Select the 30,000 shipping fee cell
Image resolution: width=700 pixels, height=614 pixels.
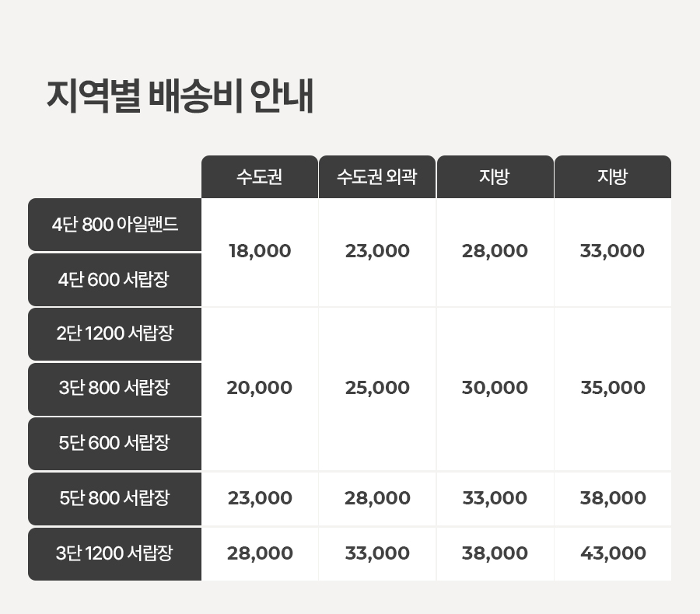click(495, 388)
